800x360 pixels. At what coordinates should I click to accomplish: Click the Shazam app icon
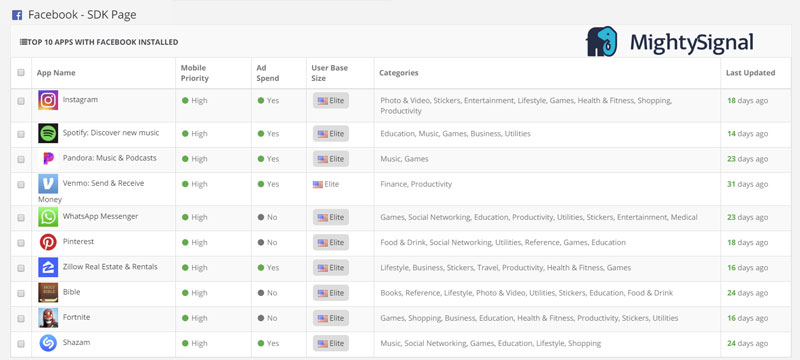[48, 343]
